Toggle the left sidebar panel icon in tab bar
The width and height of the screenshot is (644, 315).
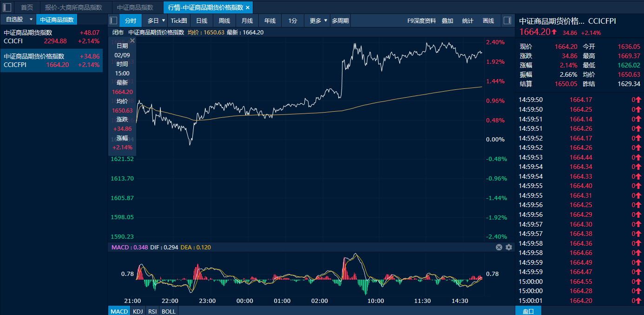click(7, 7)
